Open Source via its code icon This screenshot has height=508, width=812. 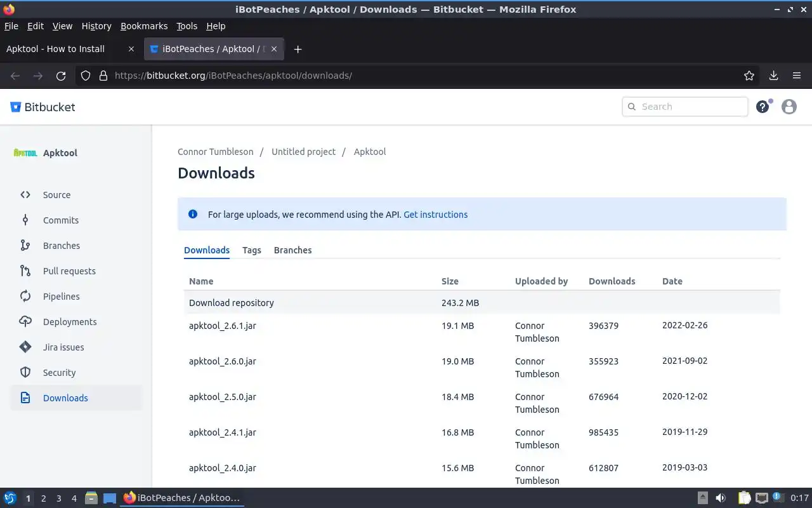pos(25,195)
